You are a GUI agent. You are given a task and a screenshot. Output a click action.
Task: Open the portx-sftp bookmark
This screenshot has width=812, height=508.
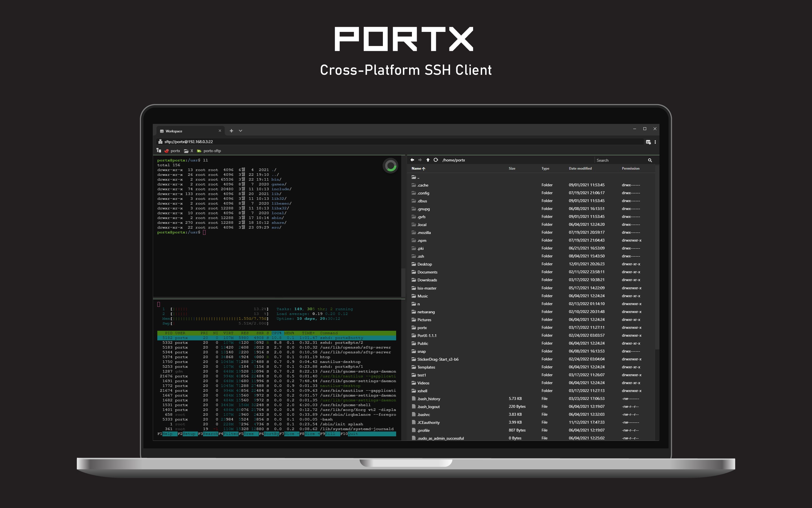tap(209, 151)
